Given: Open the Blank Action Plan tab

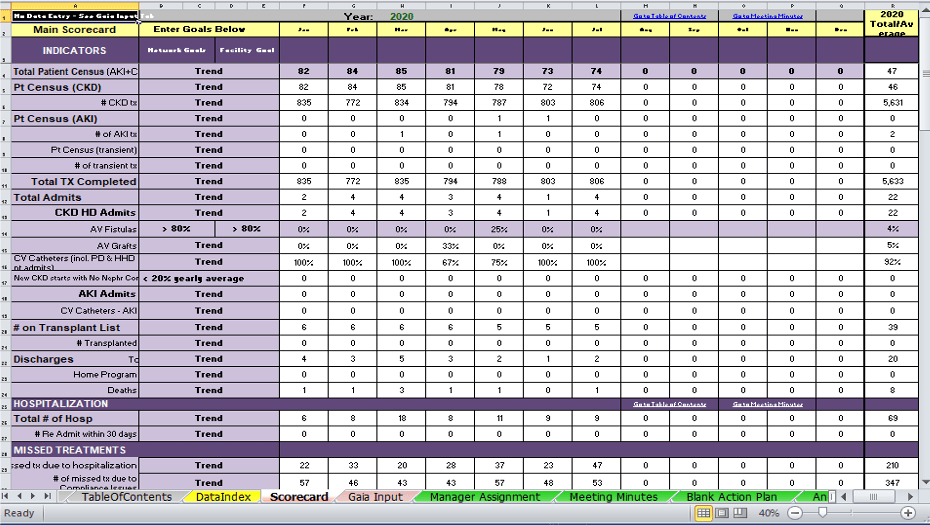Looking at the screenshot, I should pos(731,497).
